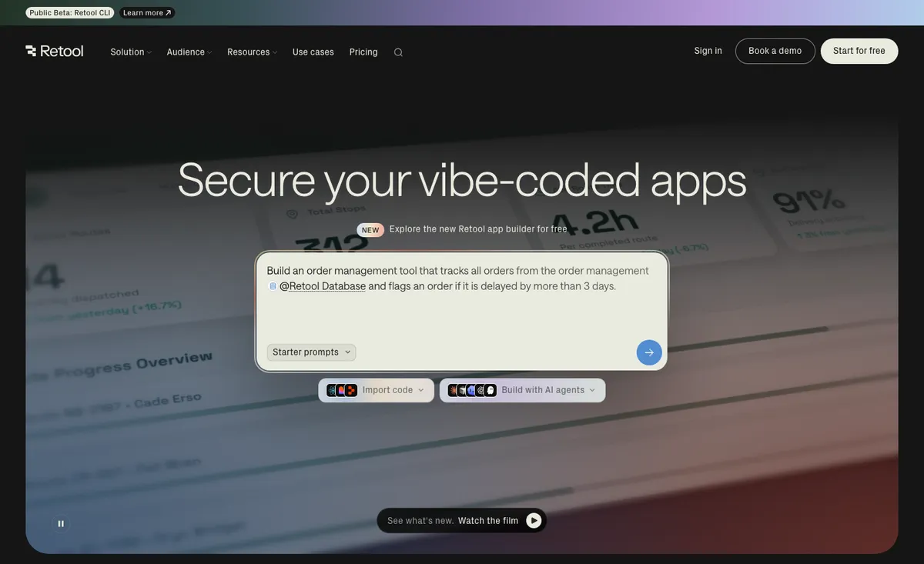Image resolution: width=924 pixels, height=564 pixels.
Task: Click the orange Replit icon in Import code
Action: 351,390
